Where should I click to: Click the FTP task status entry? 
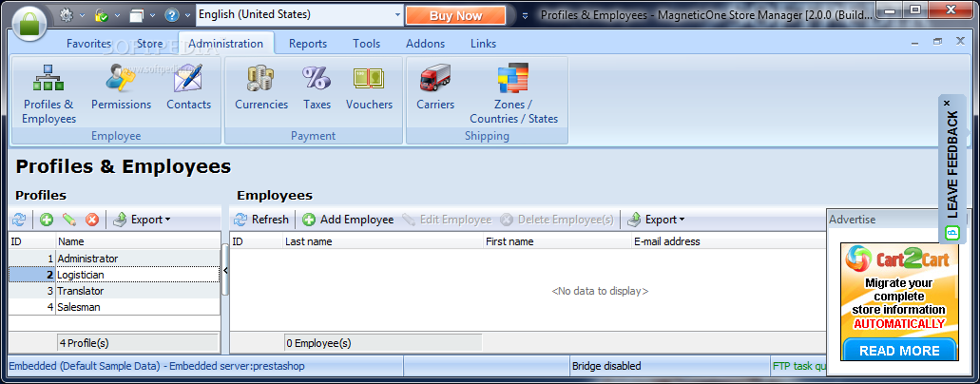pyautogui.click(x=799, y=366)
